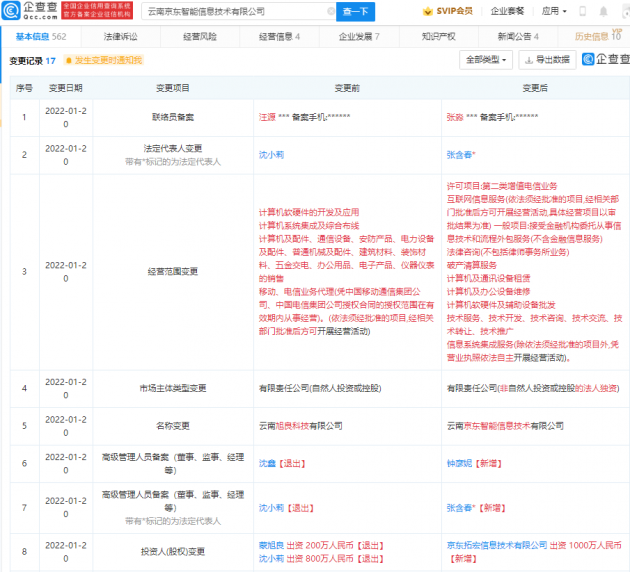This screenshot has height=572, width=630.
Task: Click 发生变更时通知我 notification button
Action: click(x=104, y=60)
